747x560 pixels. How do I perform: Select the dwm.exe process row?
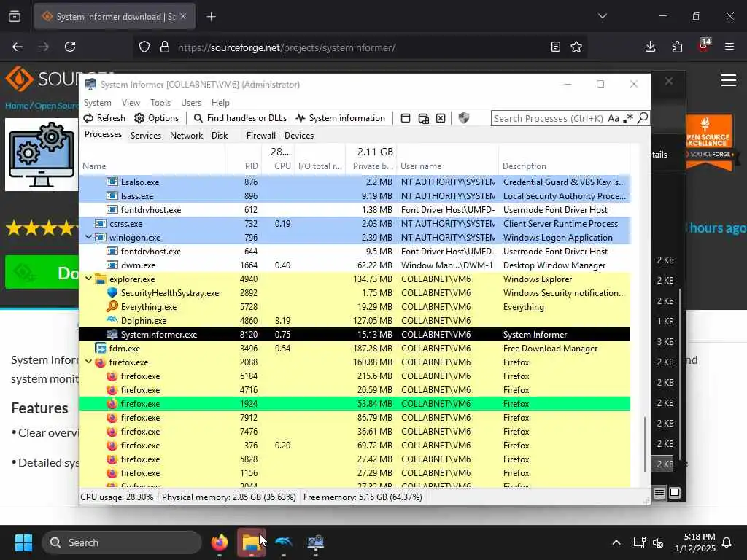(355, 265)
